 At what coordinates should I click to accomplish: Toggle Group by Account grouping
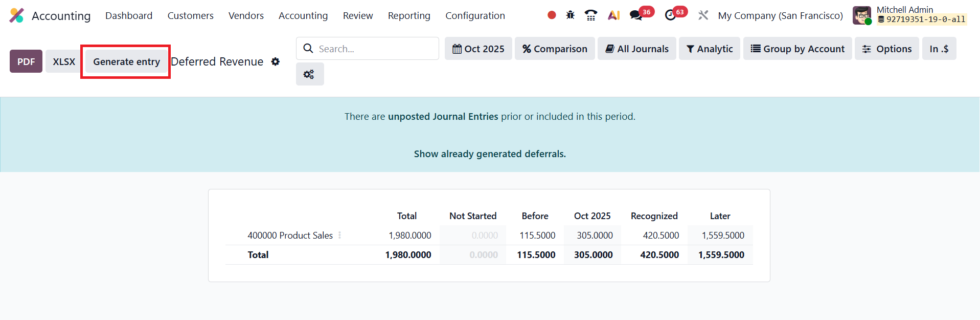point(797,49)
